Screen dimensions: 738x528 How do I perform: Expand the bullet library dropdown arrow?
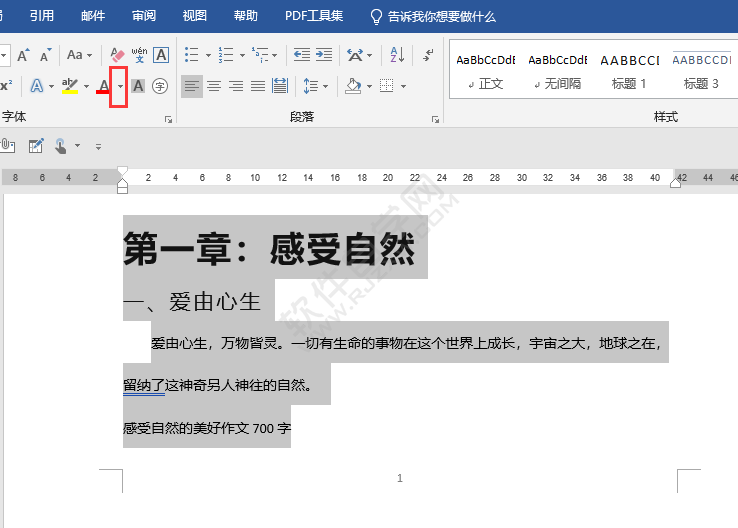[x=208, y=55]
